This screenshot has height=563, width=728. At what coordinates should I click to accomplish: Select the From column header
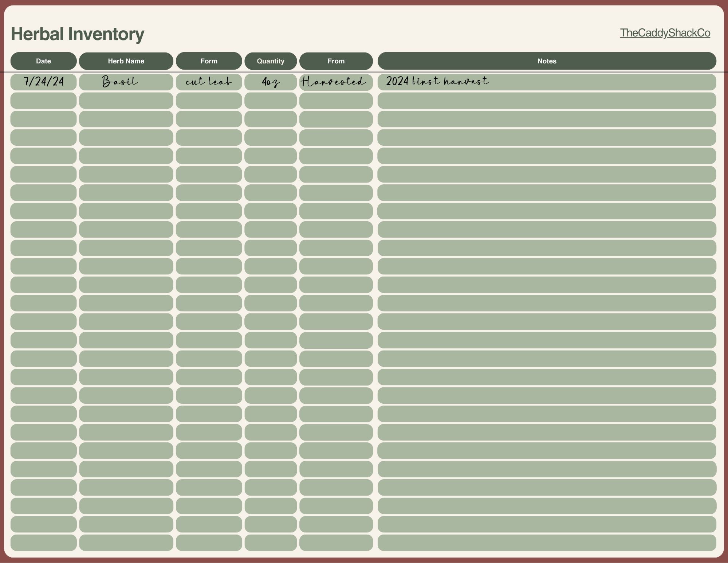point(336,61)
